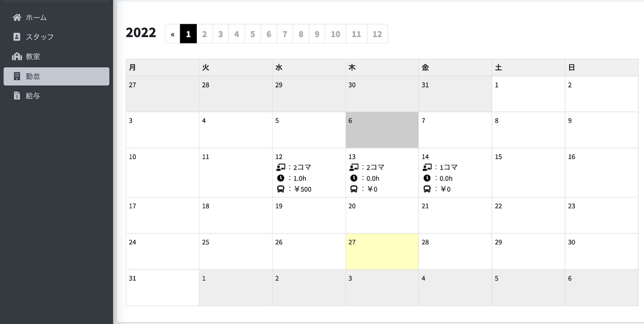Click the bus icon on the 12th

click(281, 189)
